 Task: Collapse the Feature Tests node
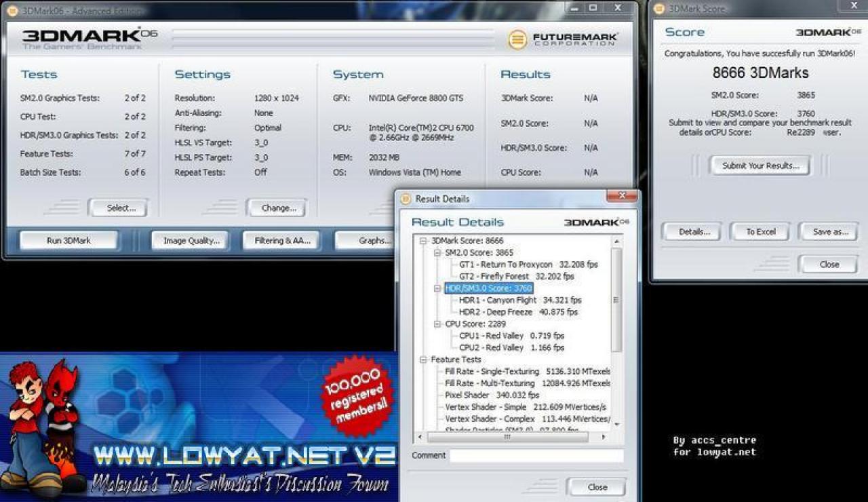[x=423, y=360]
